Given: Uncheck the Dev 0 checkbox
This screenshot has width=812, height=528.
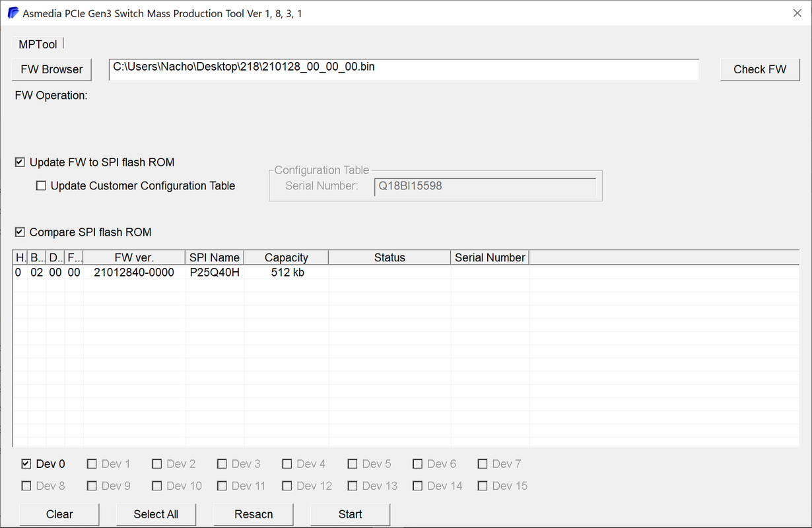Looking at the screenshot, I should coord(26,464).
